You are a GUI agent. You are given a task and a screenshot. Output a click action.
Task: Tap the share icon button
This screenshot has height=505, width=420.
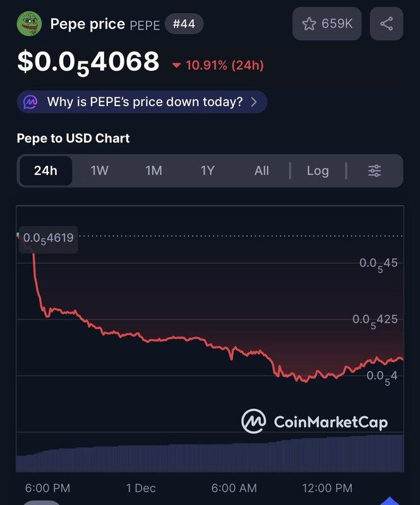coord(387,25)
